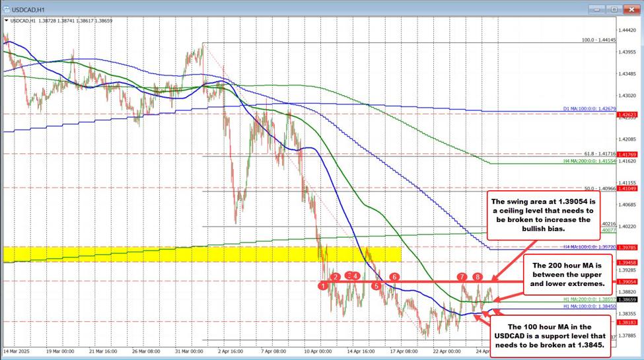Click the swing area 1.39054 annotation box
The width and height of the screenshot is (644, 360).
click(544, 215)
